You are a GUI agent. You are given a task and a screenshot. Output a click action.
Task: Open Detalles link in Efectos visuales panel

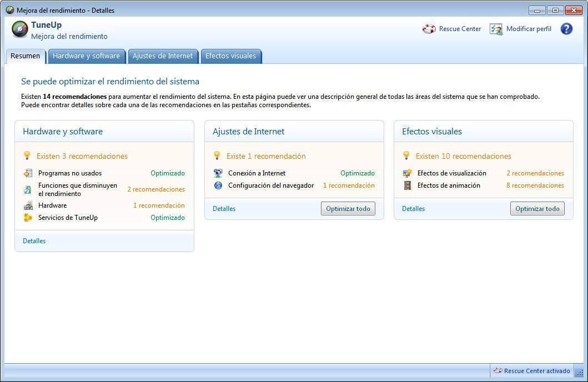tap(413, 209)
